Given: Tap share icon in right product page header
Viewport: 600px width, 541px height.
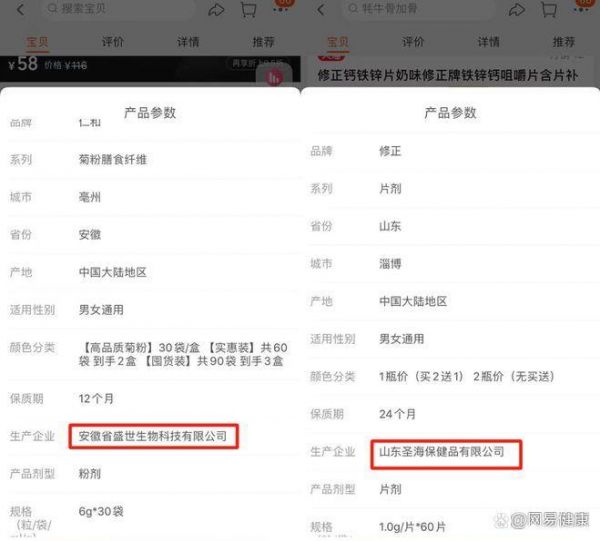Looking at the screenshot, I should click(x=517, y=9).
